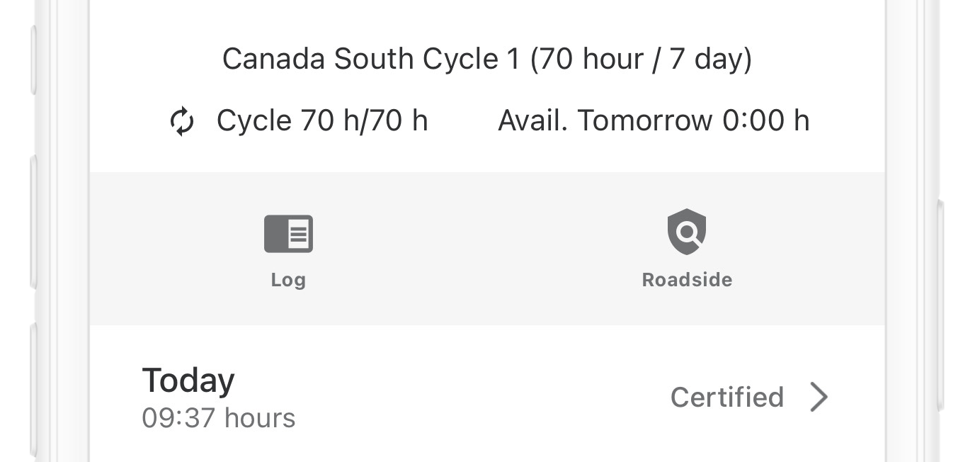Viewport: 980px width, 462px height.
Task: Select the Log label
Action: (x=288, y=280)
